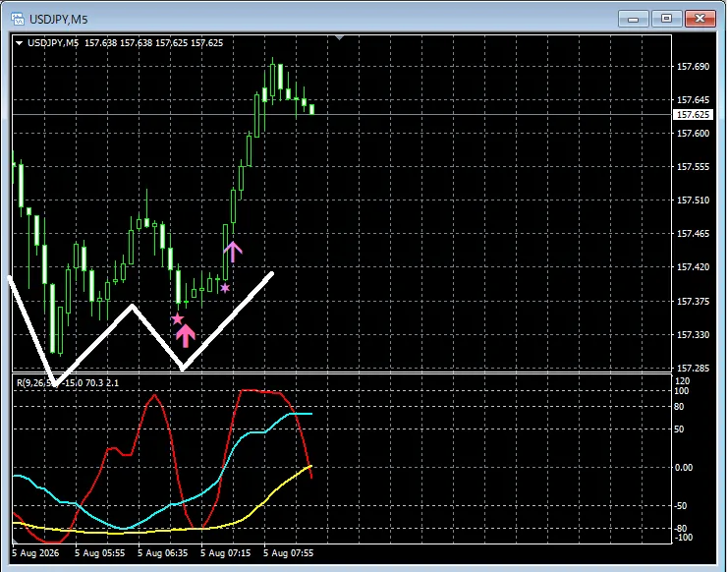Click the indicator label R(9,26,5...)
This screenshot has height=572, width=728.
(x=68, y=383)
